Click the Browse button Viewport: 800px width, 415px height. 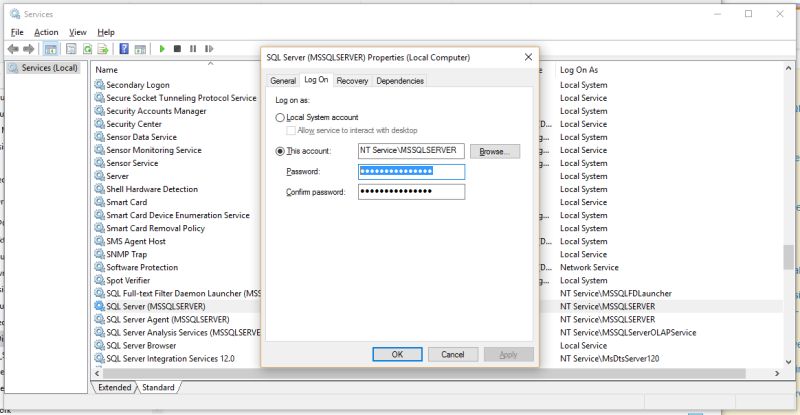(x=495, y=152)
